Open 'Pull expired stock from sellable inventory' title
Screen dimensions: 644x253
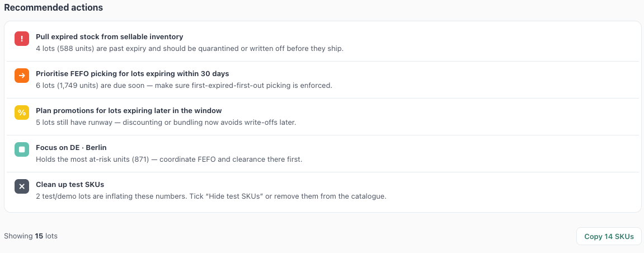pos(109,37)
